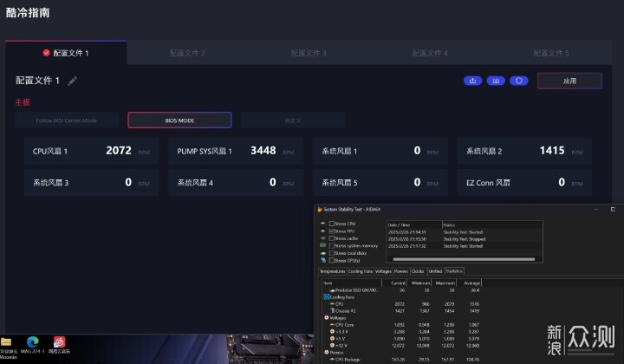Switch to the 配置文件 4 tab

click(x=430, y=53)
